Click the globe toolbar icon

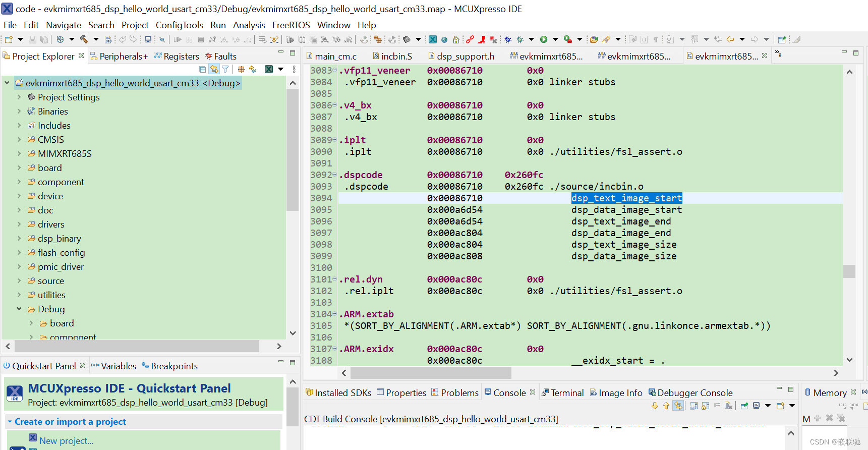coord(444,39)
